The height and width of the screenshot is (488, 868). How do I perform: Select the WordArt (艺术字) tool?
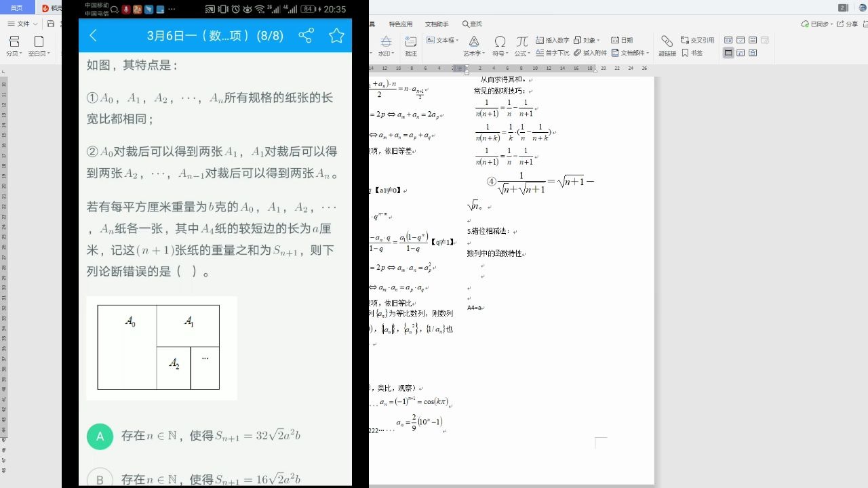[475, 45]
